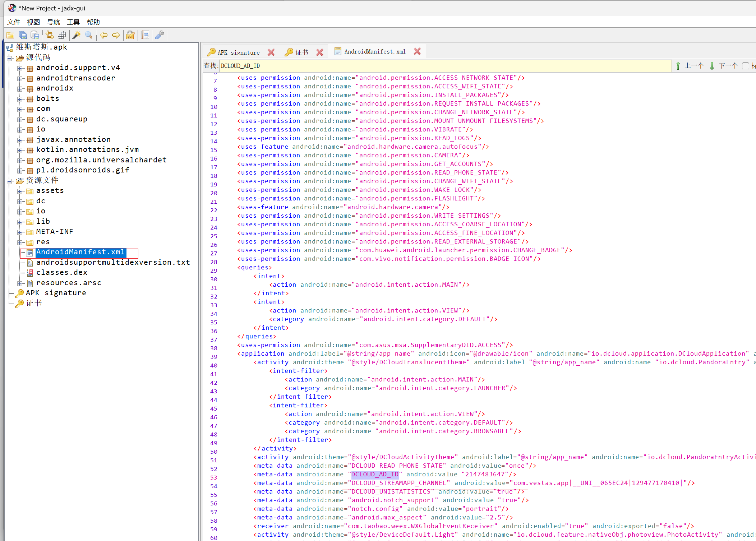This screenshot has width=756, height=541.
Task: Expand the resources.arsc node
Action: click(19, 283)
